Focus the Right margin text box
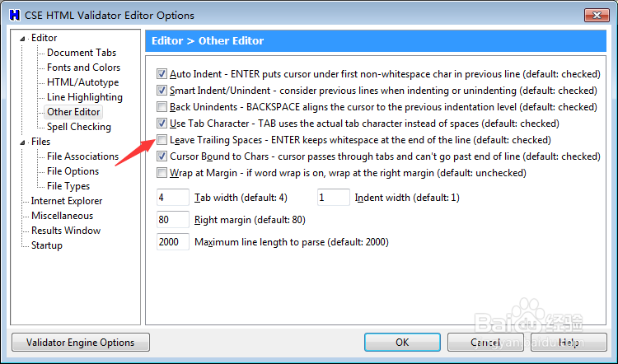The image size is (618, 364). click(x=172, y=220)
